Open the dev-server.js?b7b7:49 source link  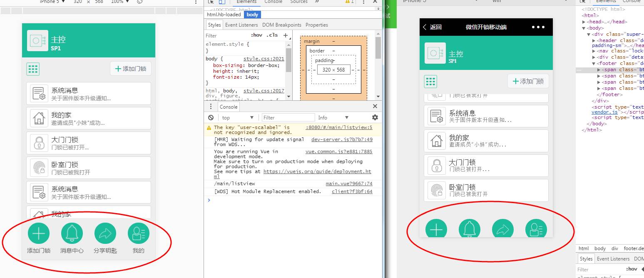pyautogui.click(x=341, y=139)
